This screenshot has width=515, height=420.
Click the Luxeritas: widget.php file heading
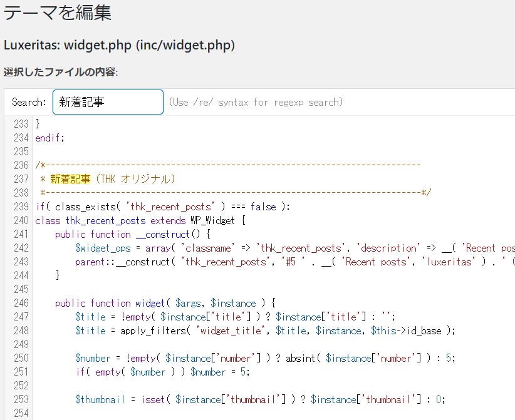coord(119,45)
